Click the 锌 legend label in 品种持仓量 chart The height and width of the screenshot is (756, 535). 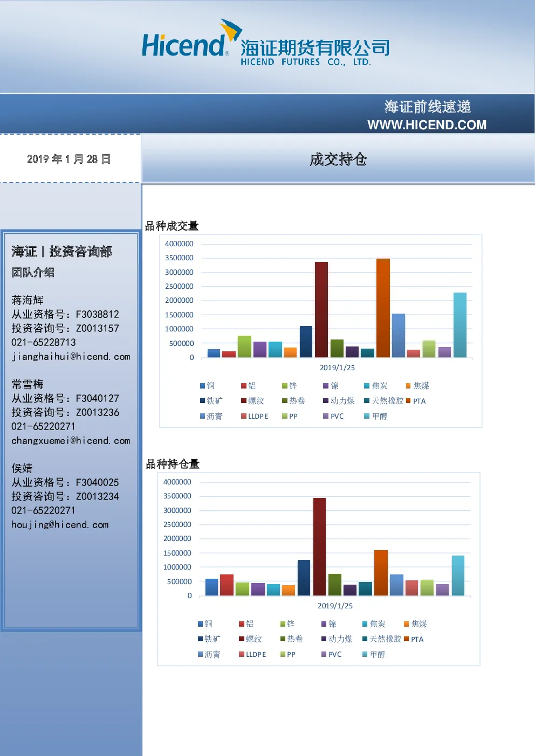tap(291, 624)
